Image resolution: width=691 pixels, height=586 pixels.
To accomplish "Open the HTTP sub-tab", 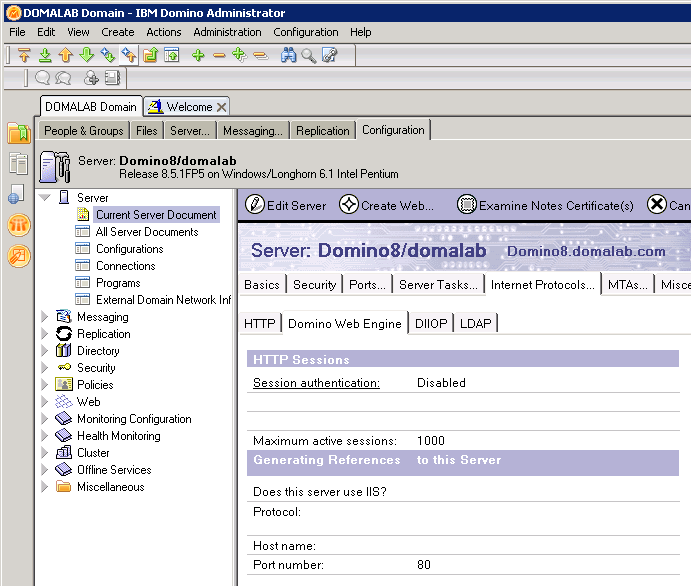I will point(260,324).
